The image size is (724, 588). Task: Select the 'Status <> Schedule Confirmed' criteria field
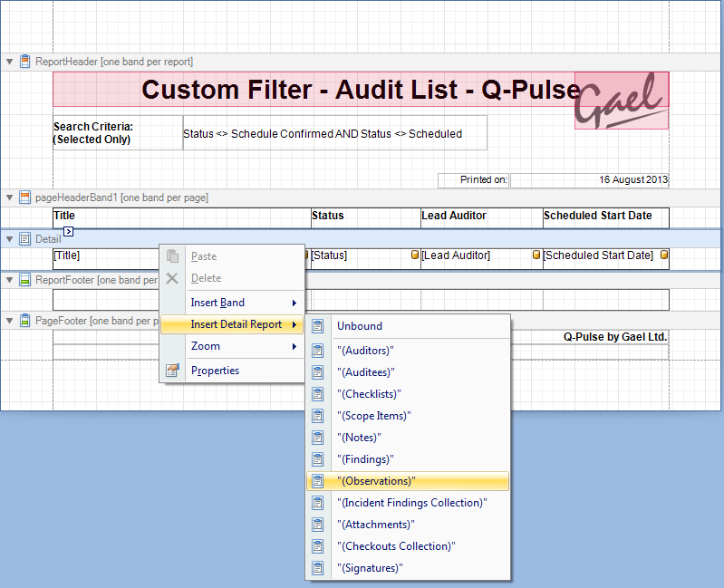click(335, 133)
